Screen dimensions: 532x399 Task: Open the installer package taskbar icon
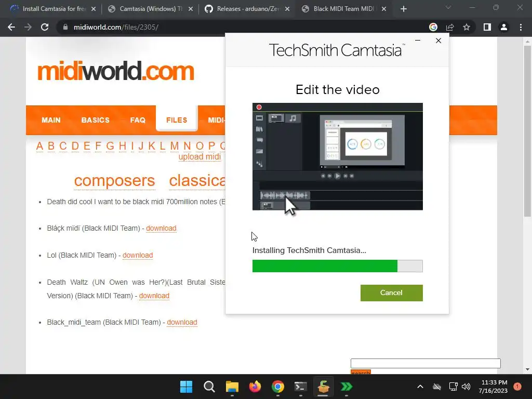coord(323,387)
